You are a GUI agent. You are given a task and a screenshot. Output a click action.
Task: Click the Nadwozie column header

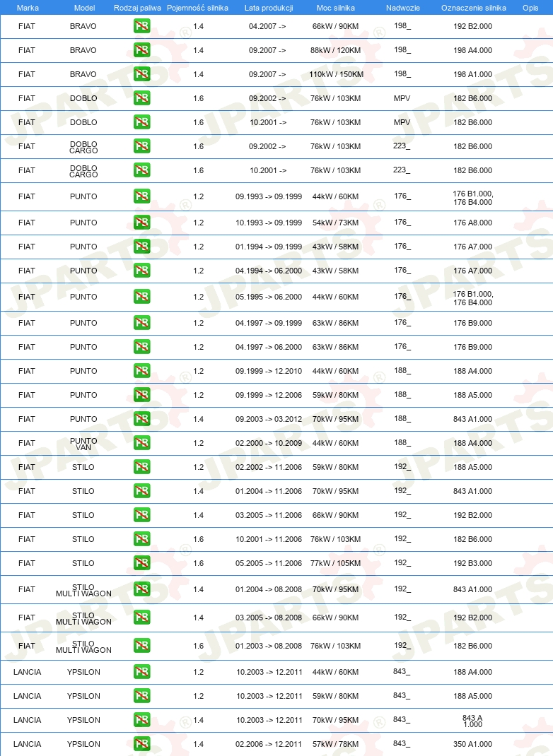click(403, 8)
